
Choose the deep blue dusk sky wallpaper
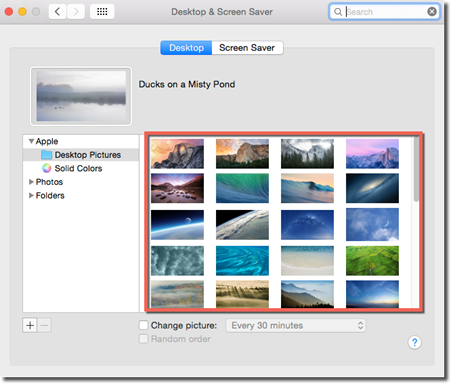[372, 294]
